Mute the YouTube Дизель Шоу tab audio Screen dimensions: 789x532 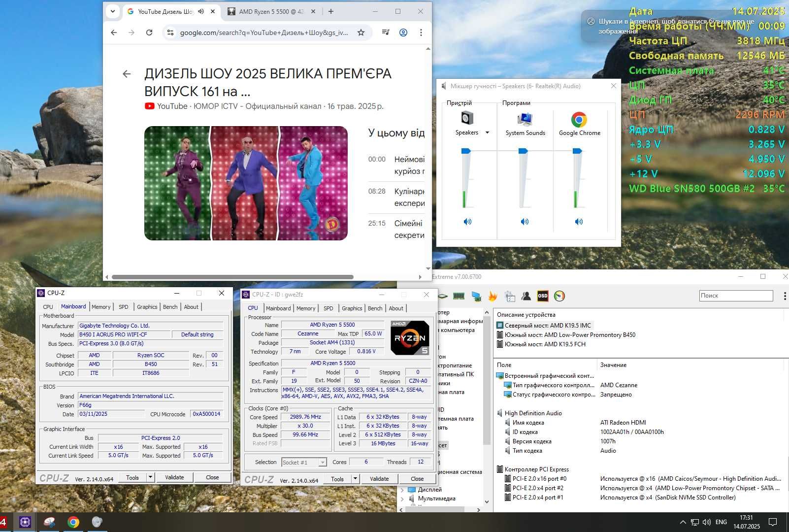click(201, 11)
